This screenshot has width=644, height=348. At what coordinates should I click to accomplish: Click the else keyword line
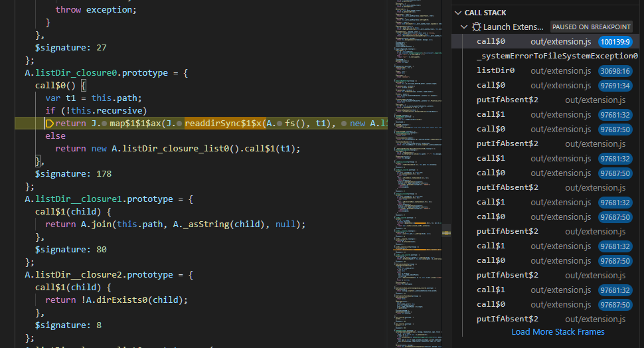56,136
